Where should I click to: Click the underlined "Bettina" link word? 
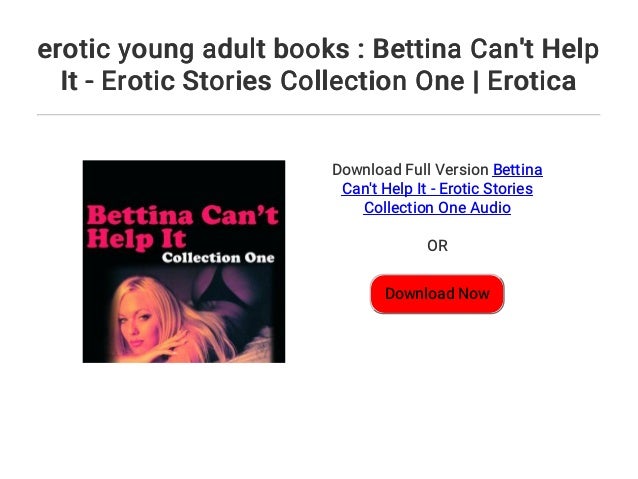(x=518, y=170)
